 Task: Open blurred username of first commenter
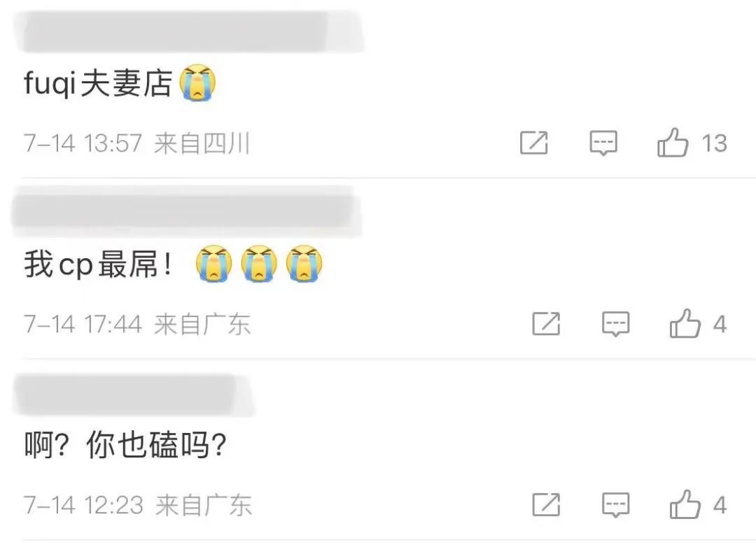[190, 31]
